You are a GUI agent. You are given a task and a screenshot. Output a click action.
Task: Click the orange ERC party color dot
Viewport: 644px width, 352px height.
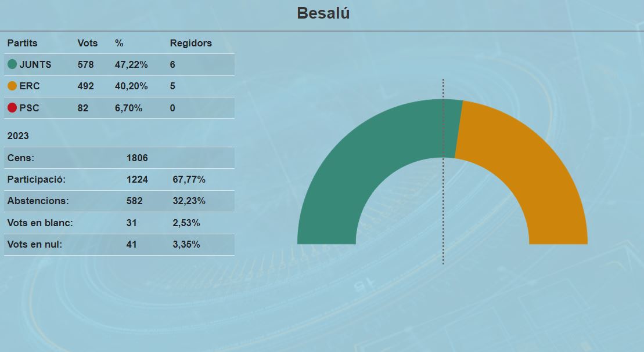(12, 86)
